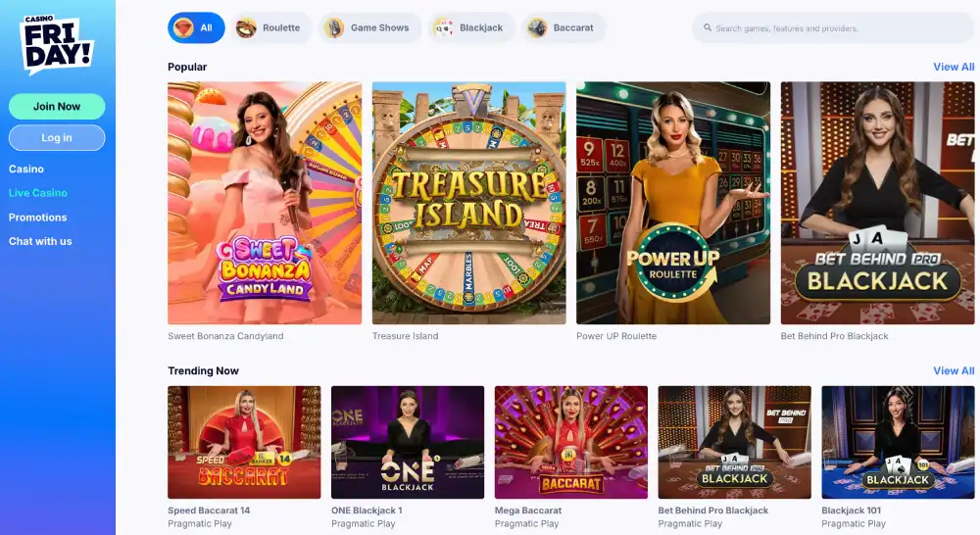Focus the search games input field
The image size is (980, 535).
833,27
